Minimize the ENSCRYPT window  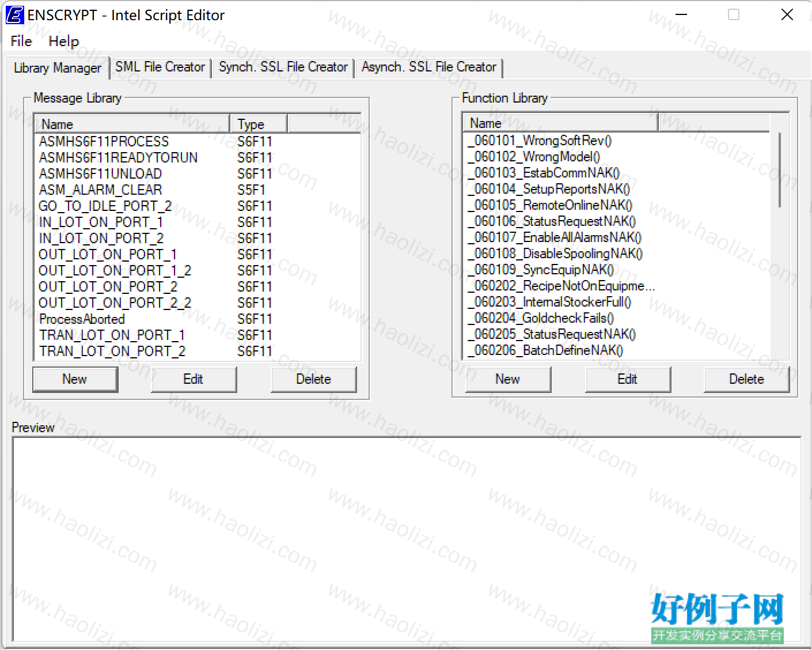pos(681,15)
